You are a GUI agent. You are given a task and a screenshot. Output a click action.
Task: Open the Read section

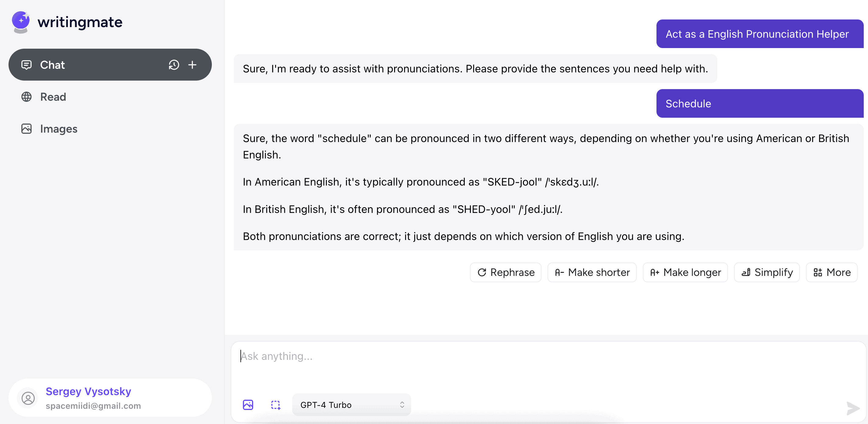54,97
